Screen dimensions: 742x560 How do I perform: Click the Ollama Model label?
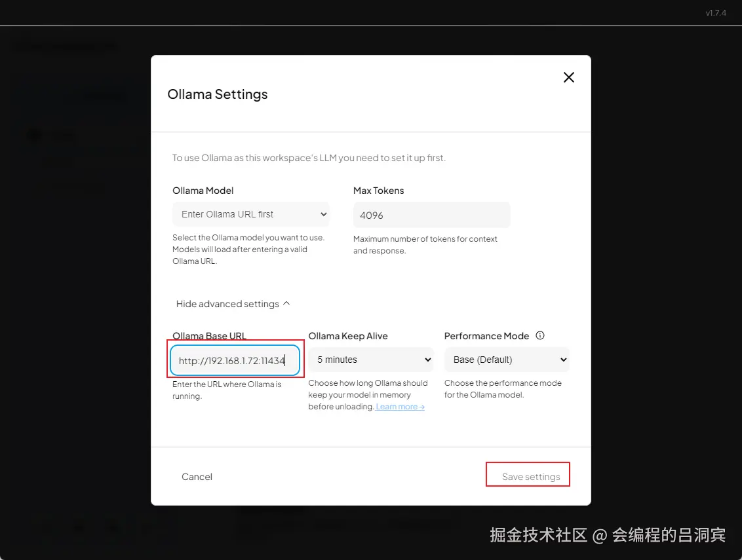203,191
